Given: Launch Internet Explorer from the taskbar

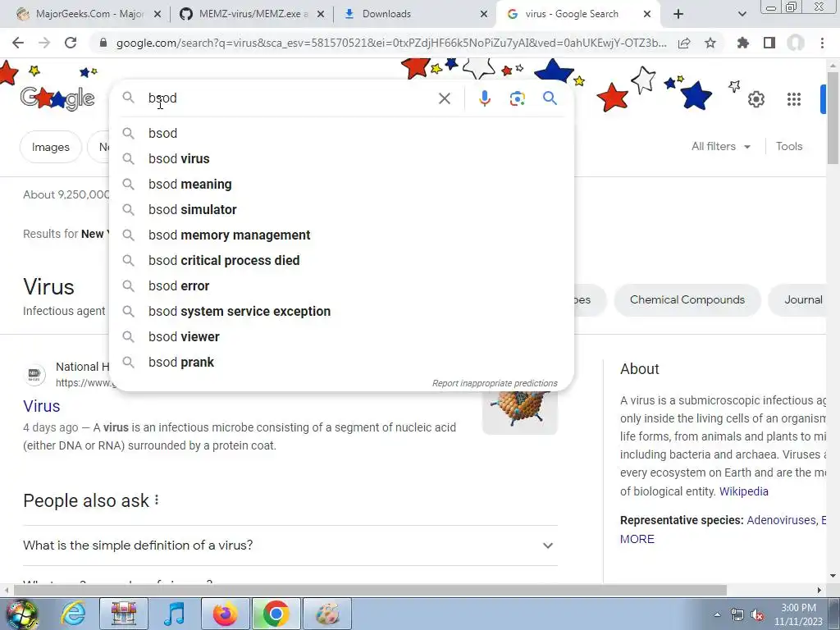Looking at the screenshot, I should 73,614.
